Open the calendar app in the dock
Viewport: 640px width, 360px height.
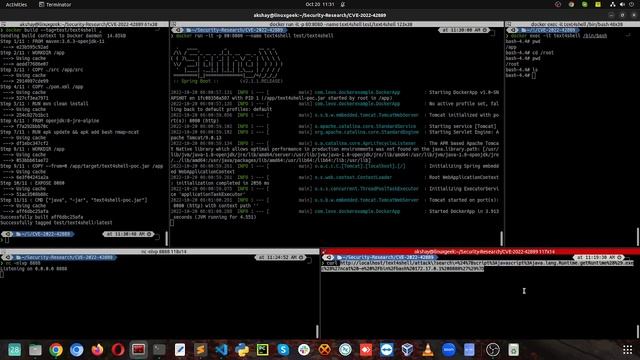pos(14,350)
